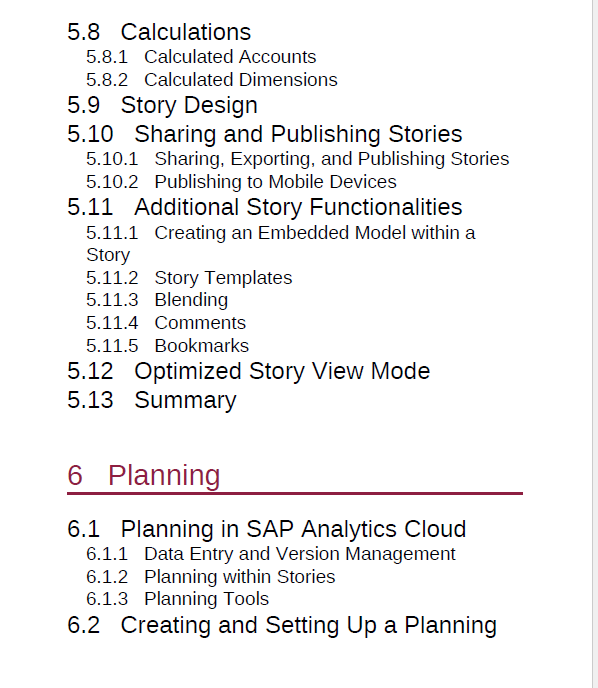
Task: Open the 5.8 Calculations section link
Action: [x=159, y=32]
